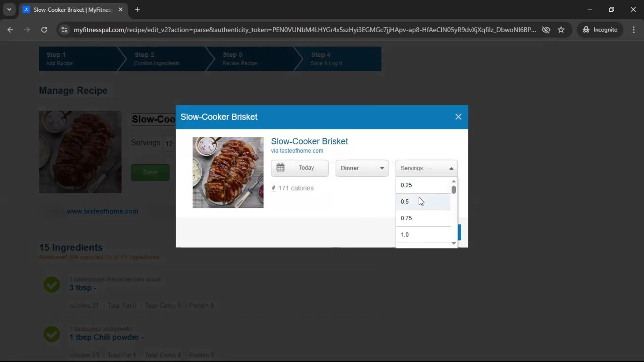Click the brisket photo in the dialog
Viewport: 644px width, 362px height.
[x=228, y=172]
